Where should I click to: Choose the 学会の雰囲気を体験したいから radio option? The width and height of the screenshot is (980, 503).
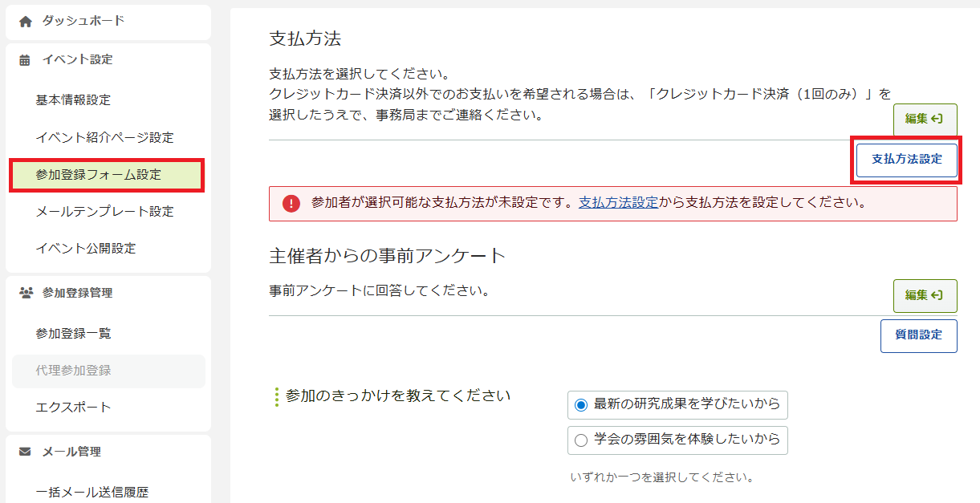[x=582, y=440]
